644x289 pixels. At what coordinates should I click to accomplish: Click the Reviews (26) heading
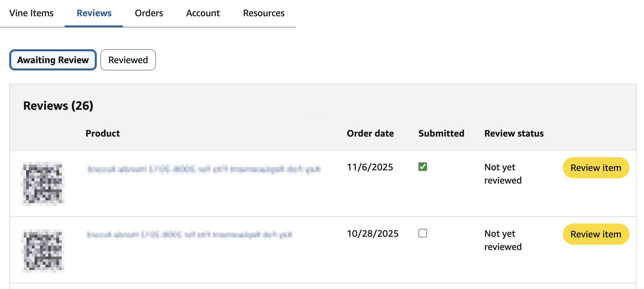tap(58, 106)
